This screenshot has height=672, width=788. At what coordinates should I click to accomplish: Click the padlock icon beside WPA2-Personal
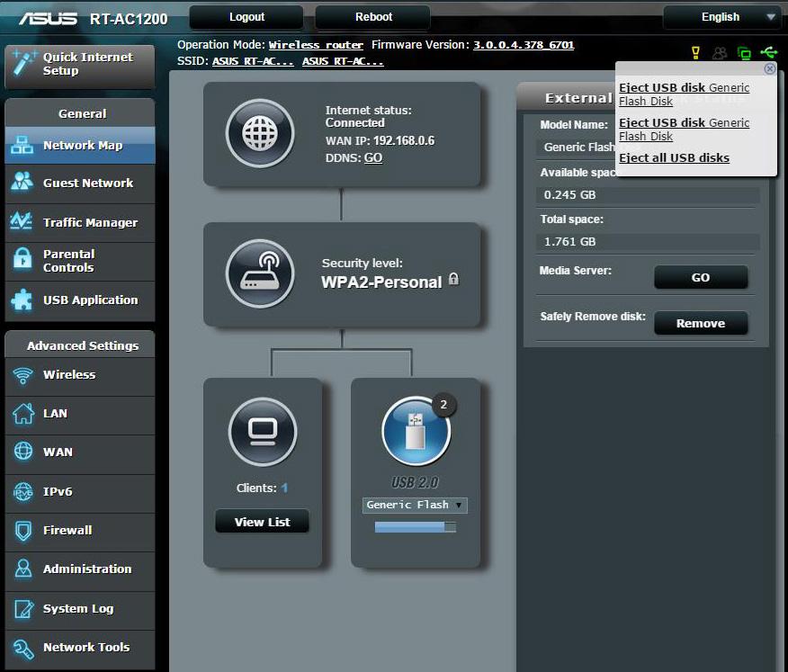pyautogui.click(x=453, y=279)
